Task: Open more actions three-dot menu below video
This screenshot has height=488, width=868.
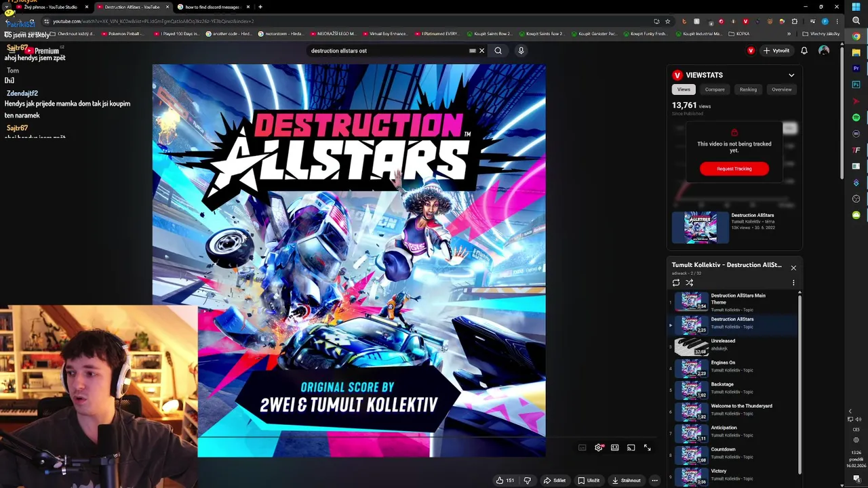Action: click(x=655, y=481)
